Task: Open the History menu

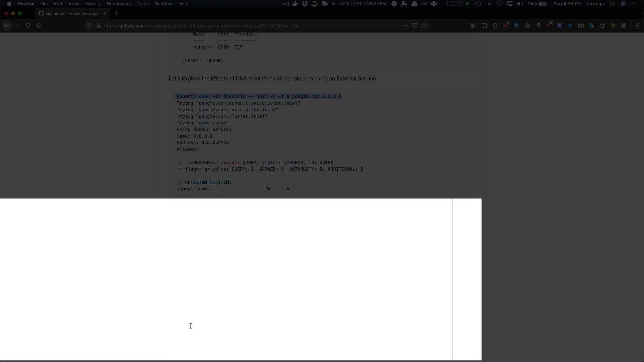Action: [x=93, y=4]
